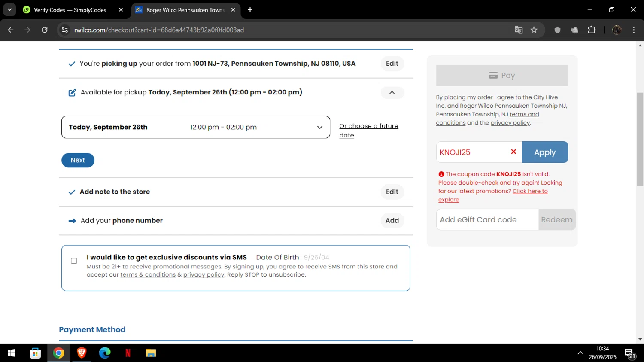Clear the coupon code with red X

pyautogui.click(x=513, y=152)
